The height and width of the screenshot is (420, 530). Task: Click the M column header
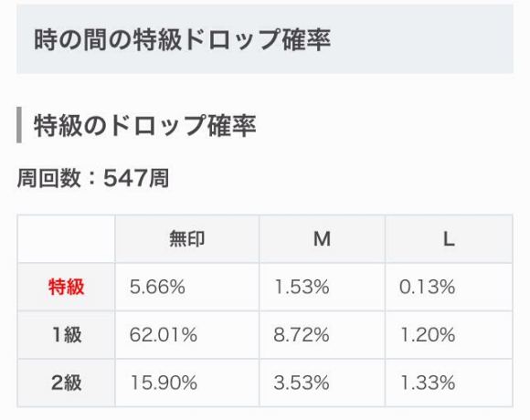tap(323, 239)
